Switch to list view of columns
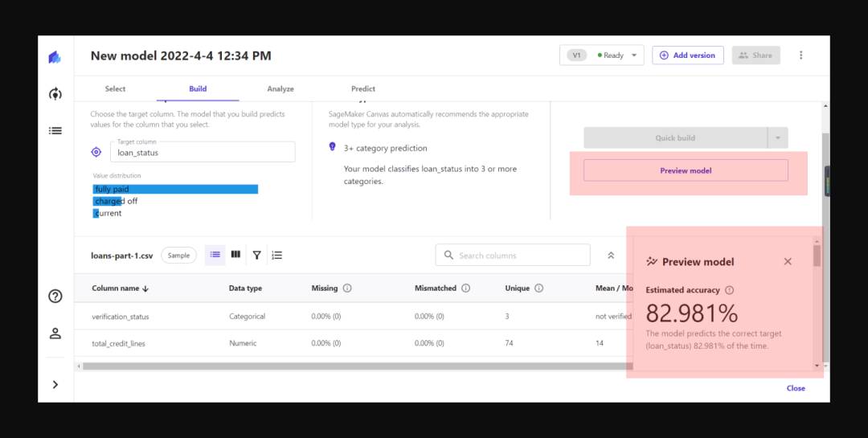 coord(215,255)
